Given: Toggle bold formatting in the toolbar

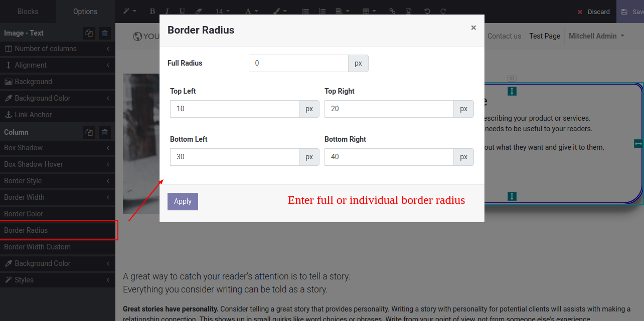Looking at the screenshot, I should tap(152, 11).
